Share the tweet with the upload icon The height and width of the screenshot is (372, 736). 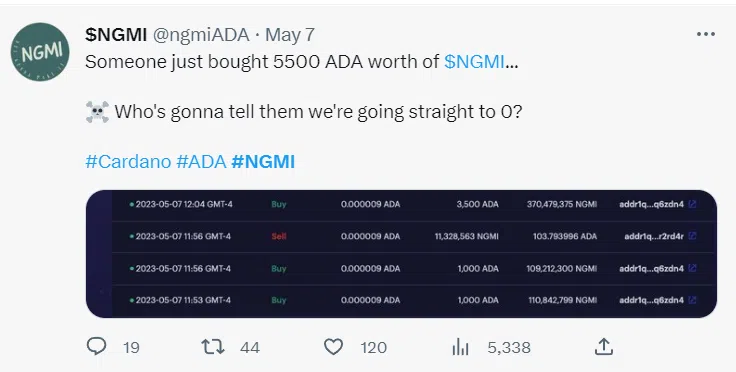pyautogui.click(x=604, y=347)
